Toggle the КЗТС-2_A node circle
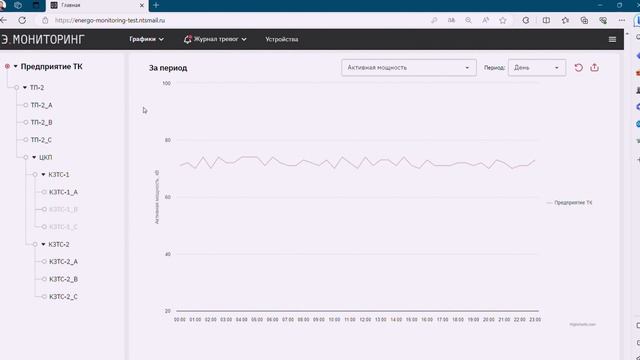 pyautogui.click(x=44, y=261)
